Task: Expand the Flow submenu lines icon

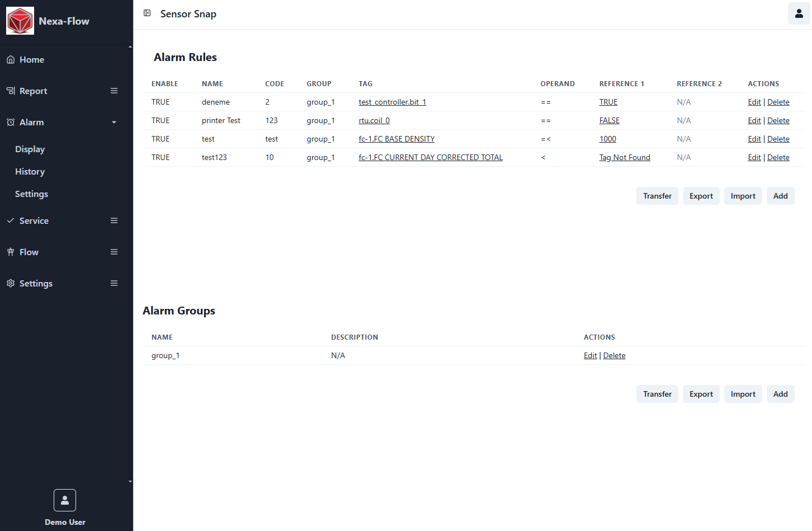Action: tap(114, 252)
